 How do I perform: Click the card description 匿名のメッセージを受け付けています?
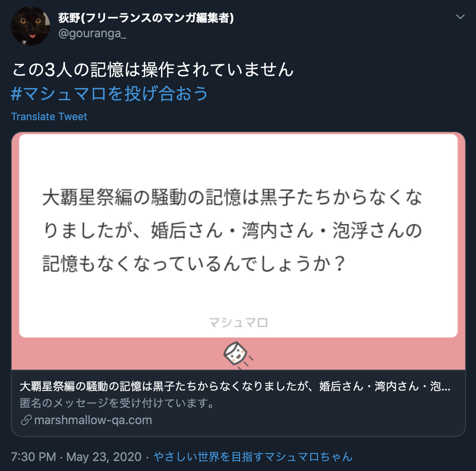point(117,403)
